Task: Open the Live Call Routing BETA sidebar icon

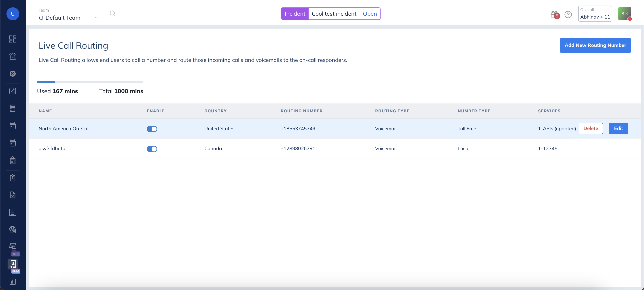Action: (13, 264)
